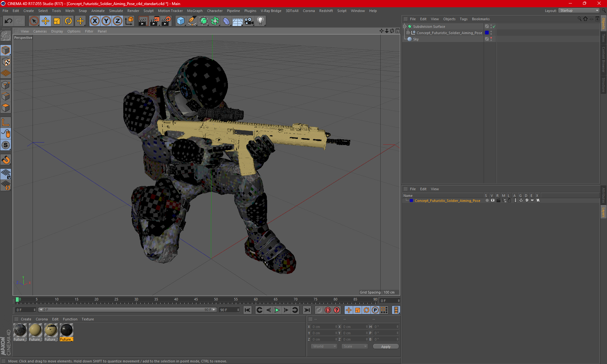This screenshot has width=607, height=364.
Task: Click the Subdivision Surface object icon
Action: point(409,26)
